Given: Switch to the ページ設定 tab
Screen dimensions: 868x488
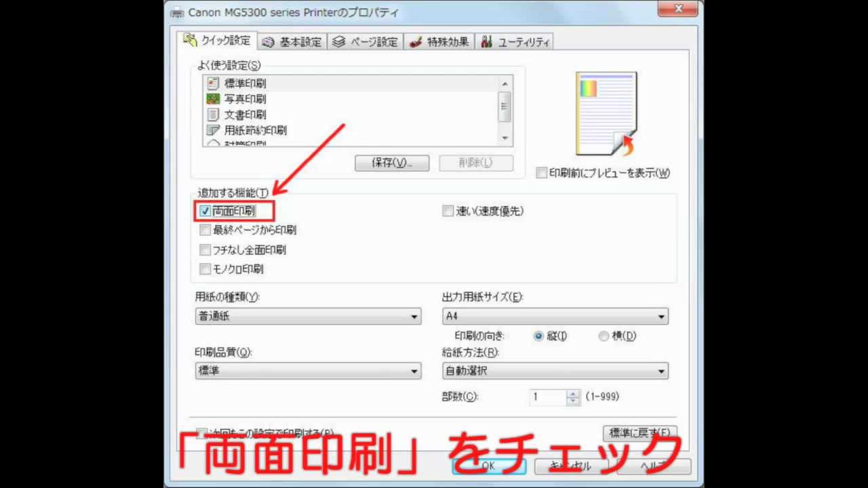Looking at the screenshot, I should 366,42.
